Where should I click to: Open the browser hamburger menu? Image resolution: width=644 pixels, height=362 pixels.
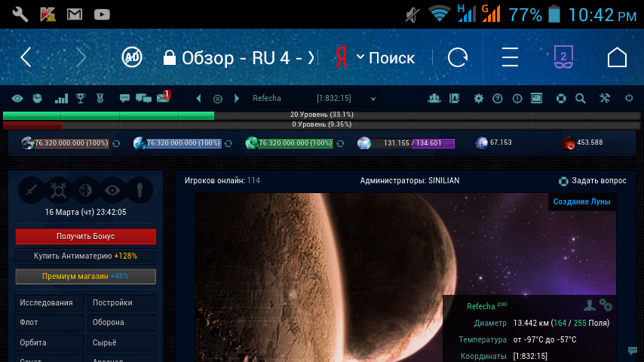pyautogui.click(x=510, y=57)
